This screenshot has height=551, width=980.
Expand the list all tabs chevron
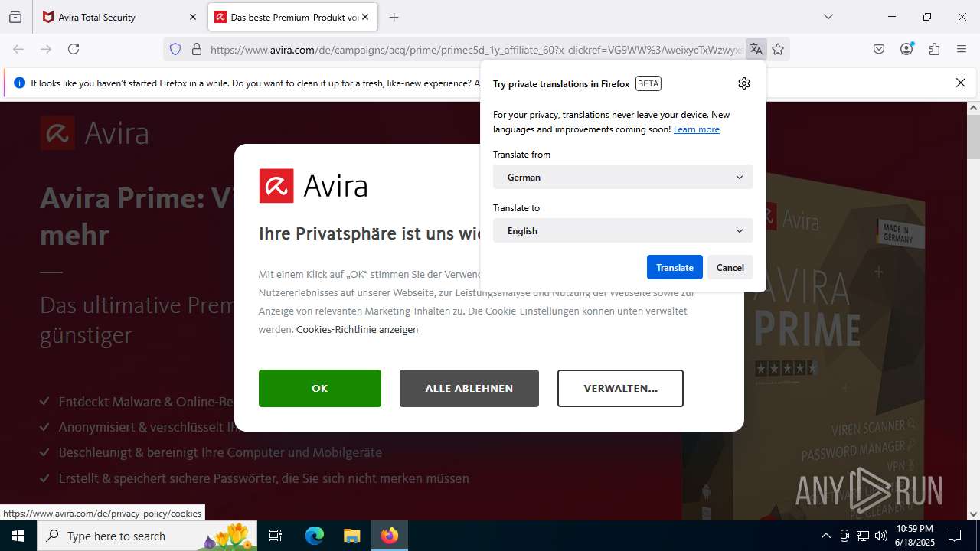click(828, 17)
